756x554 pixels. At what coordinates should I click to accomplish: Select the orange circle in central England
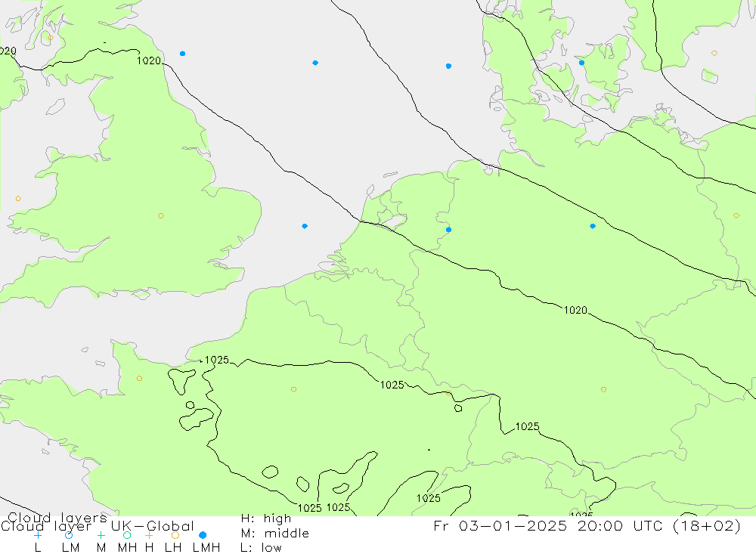(161, 216)
